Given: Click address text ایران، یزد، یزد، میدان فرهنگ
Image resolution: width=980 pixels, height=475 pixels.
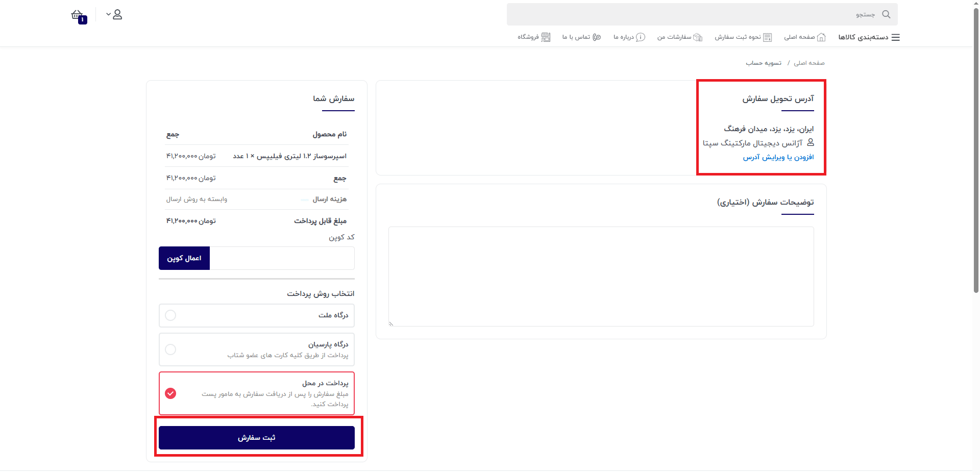Looking at the screenshot, I should [769, 129].
